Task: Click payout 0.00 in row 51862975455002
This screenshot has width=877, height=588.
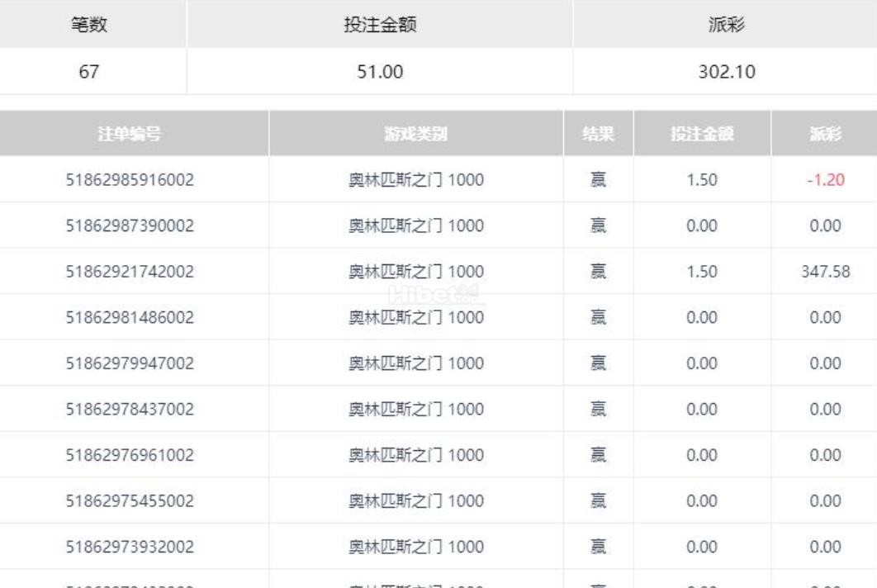Action: tap(826, 500)
